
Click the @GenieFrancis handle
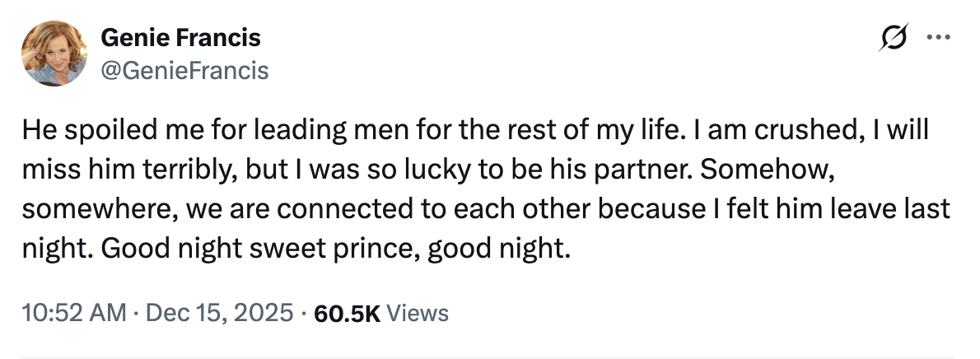click(x=184, y=71)
